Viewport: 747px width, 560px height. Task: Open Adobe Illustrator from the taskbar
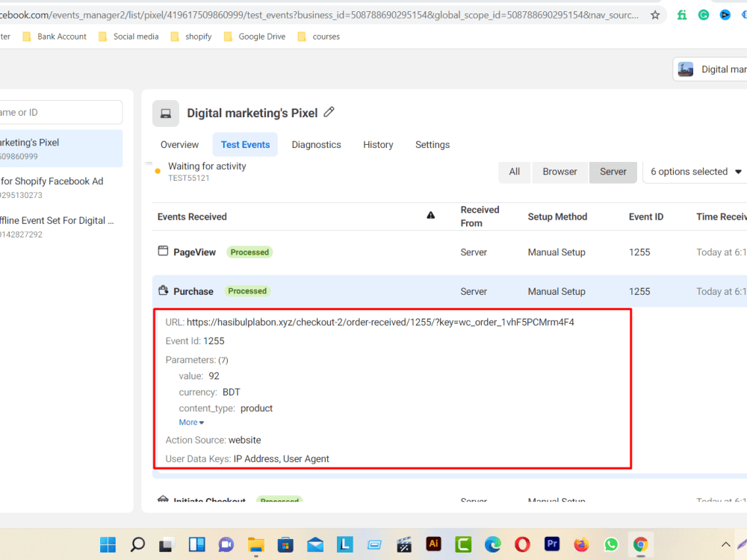point(433,544)
